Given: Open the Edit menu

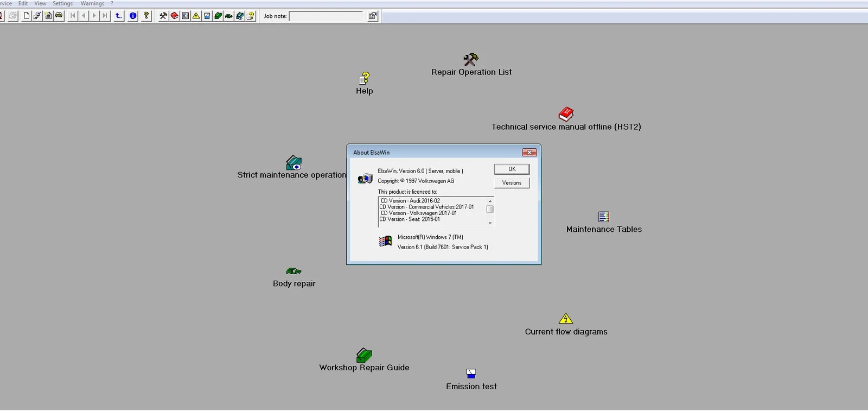Looking at the screenshot, I should [23, 3].
